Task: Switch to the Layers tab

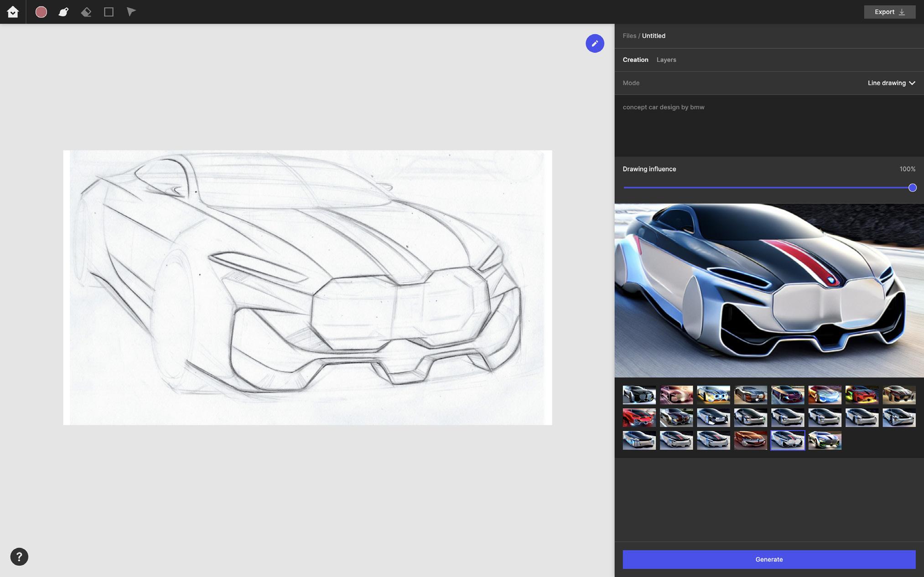Action: tap(666, 60)
